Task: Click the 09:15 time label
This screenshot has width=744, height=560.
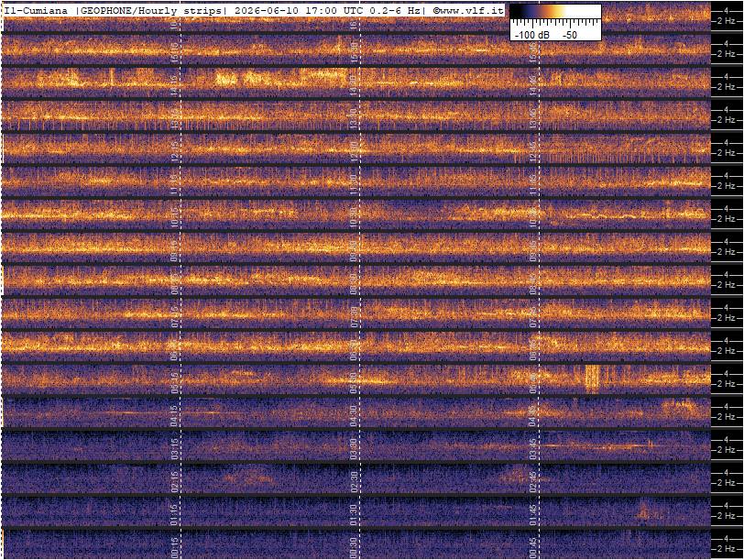Action: (174, 251)
